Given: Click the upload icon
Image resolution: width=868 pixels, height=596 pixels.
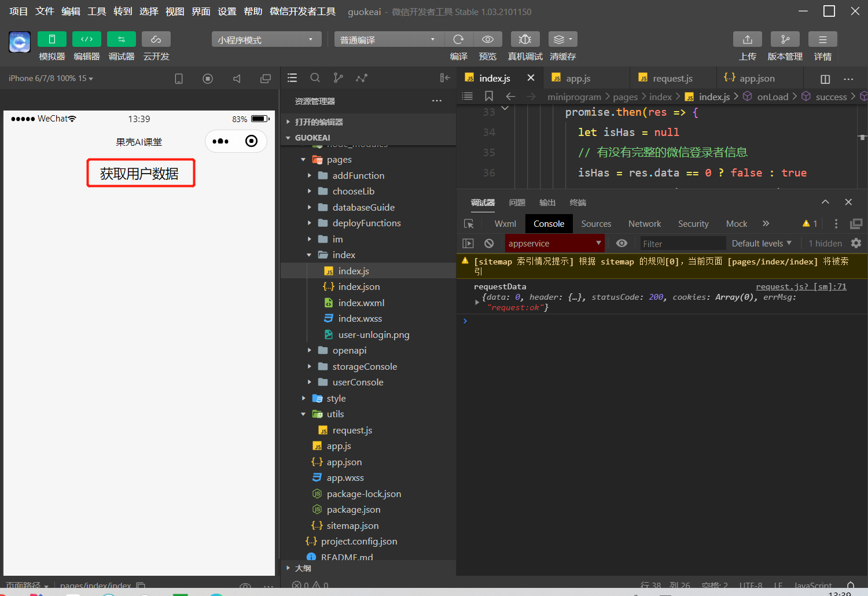Looking at the screenshot, I should pyautogui.click(x=748, y=39).
